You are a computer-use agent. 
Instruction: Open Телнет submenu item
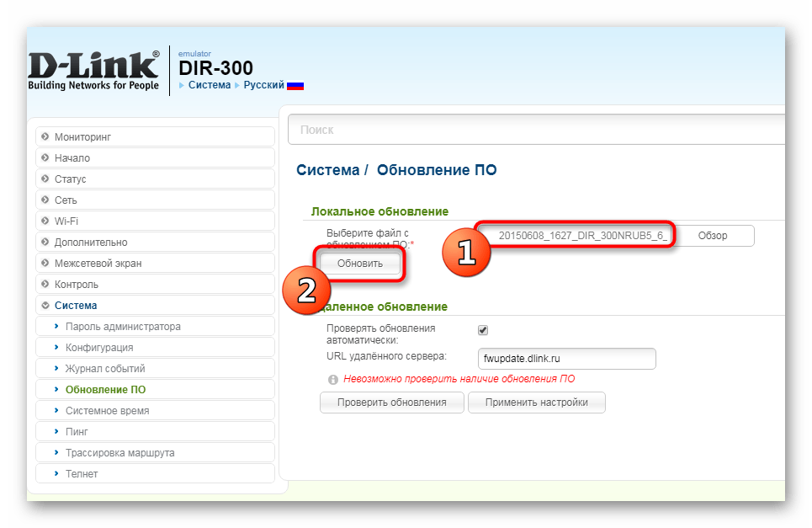155,473
